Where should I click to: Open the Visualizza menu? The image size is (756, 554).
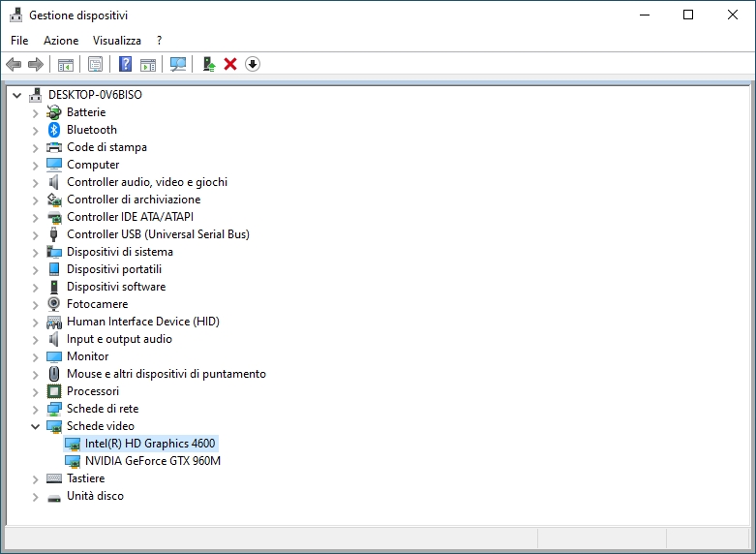point(117,41)
